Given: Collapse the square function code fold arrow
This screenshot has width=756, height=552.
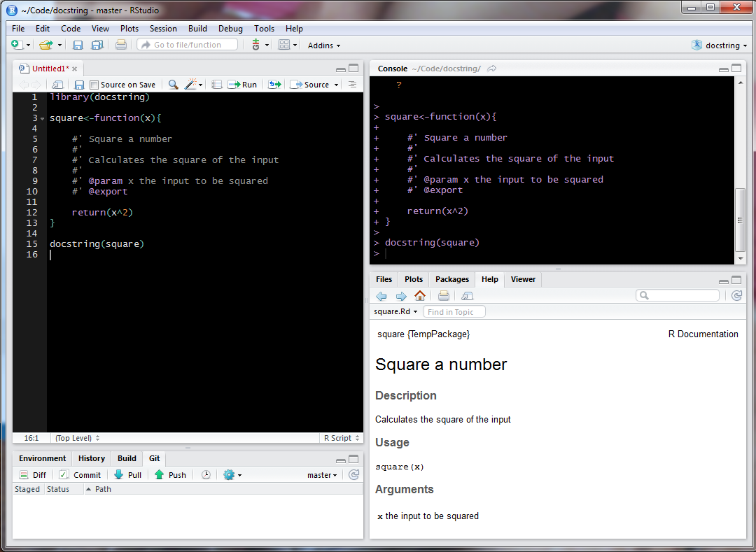Looking at the screenshot, I should 43,118.
